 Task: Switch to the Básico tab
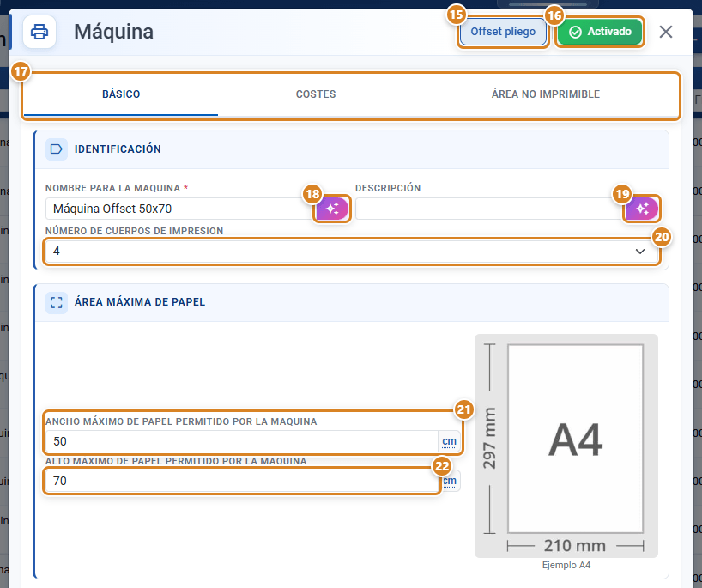pos(121,94)
